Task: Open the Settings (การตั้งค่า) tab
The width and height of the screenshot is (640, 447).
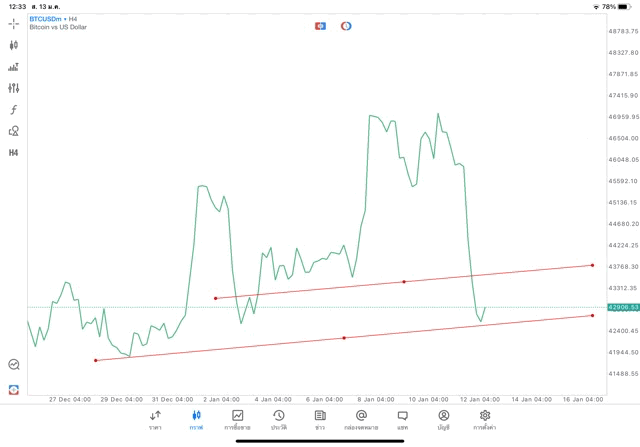Action: click(x=485, y=419)
